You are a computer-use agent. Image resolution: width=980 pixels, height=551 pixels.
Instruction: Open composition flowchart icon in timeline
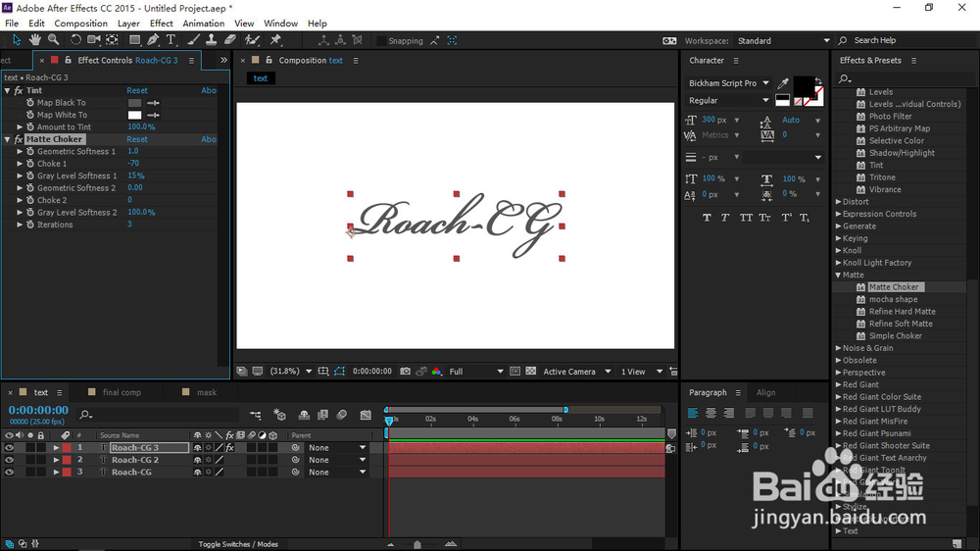[x=256, y=415]
